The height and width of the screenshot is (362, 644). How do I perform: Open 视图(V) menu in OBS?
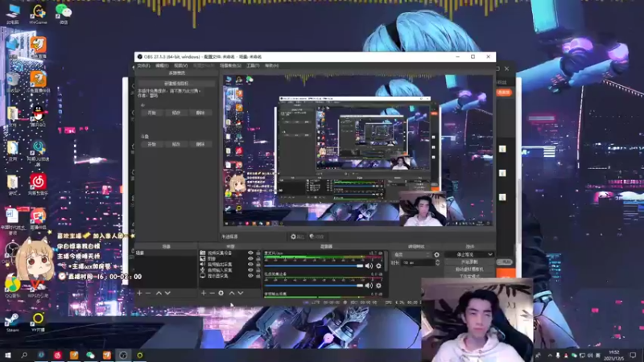tap(180, 66)
